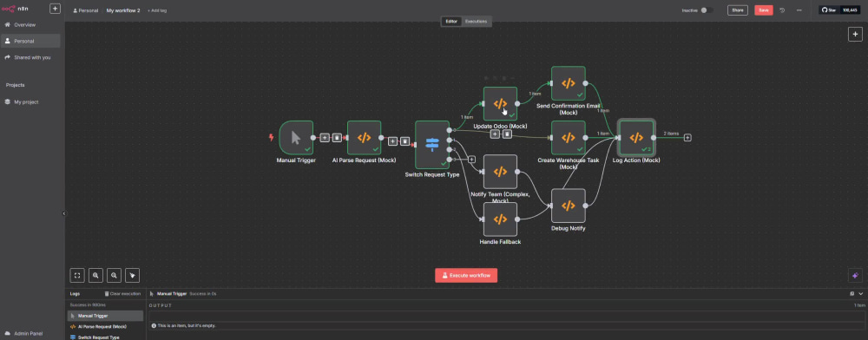Select Manual Trigger in the logs list
This screenshot has height=340, width=868.
105,316
